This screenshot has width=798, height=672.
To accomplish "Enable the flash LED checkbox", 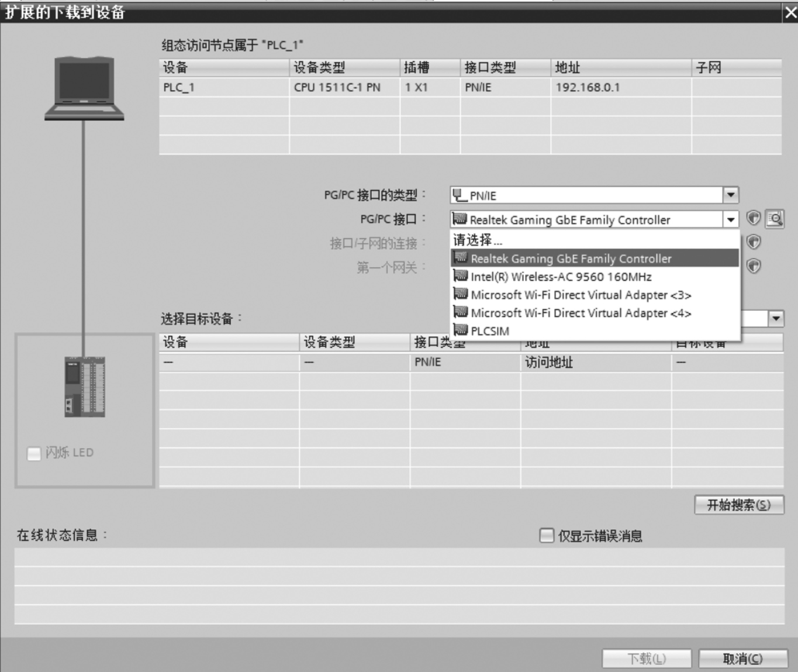I will click(34, 453).
